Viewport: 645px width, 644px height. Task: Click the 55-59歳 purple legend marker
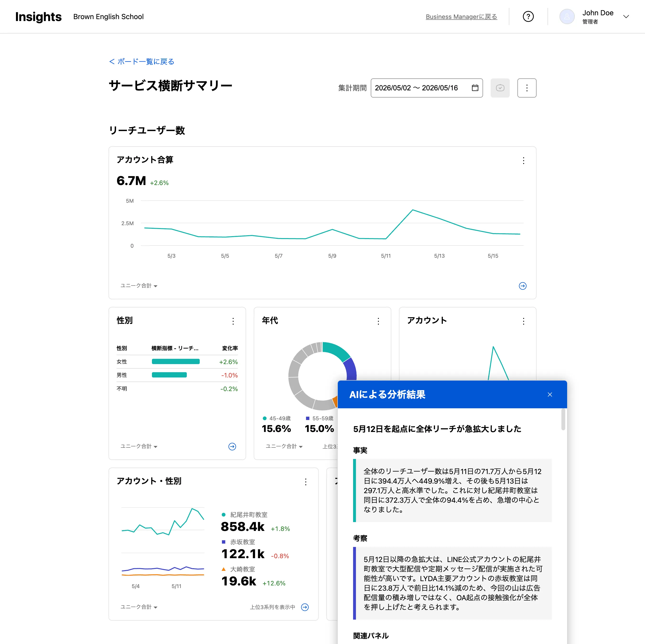tap(307, 418)
